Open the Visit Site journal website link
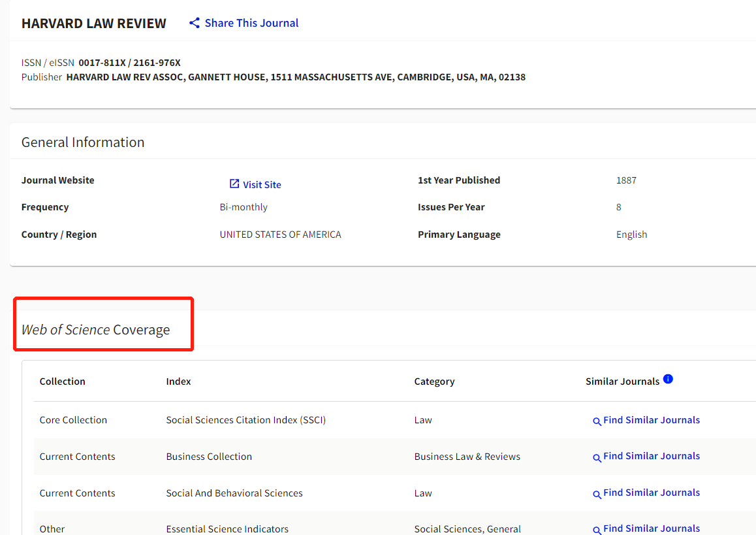756x535 pixels. click(x=262, y=184)
